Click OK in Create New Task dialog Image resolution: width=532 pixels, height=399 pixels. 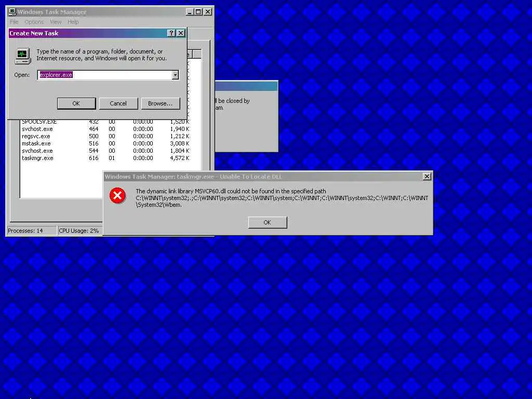[76, 103]
